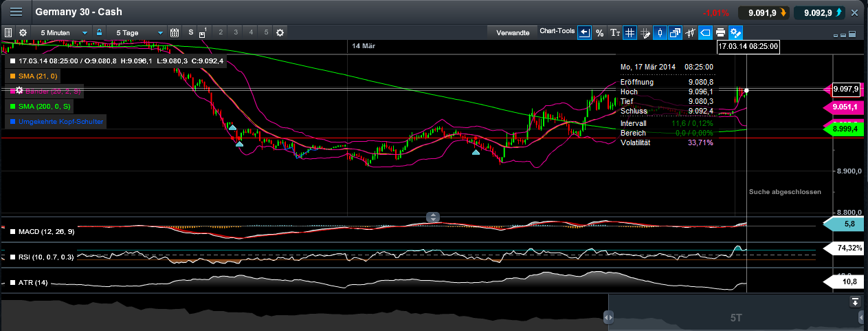Switch to chart layout preset 2
Screen dimensions: 868x331
[221, 32]
